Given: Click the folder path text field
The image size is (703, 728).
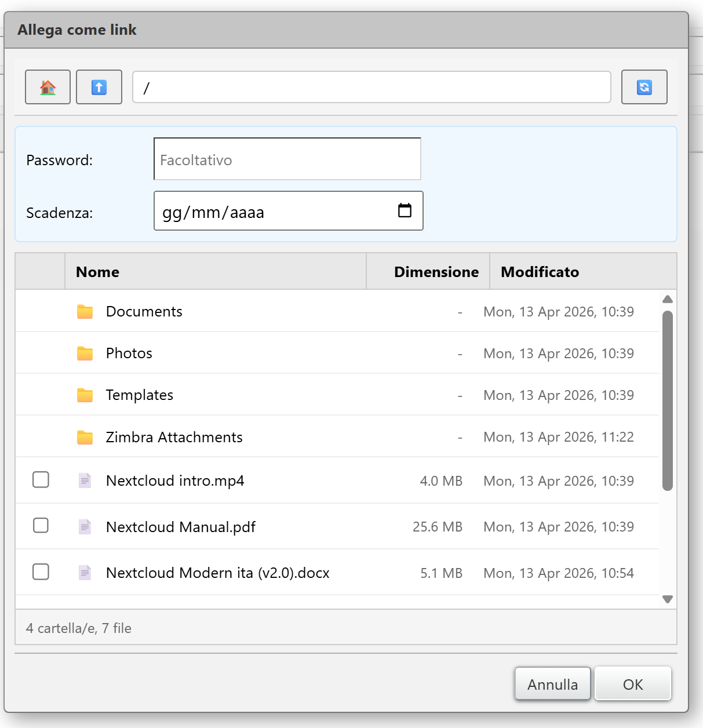Looking at the screenshot, I should (x=371, y=88).
